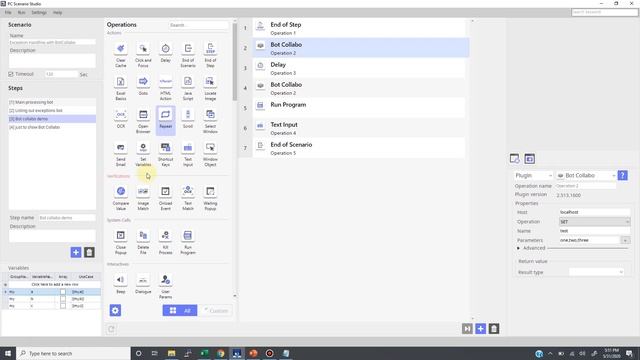Pick the Select Window operation
Viewport: 640px width, 360px height.
210,121
